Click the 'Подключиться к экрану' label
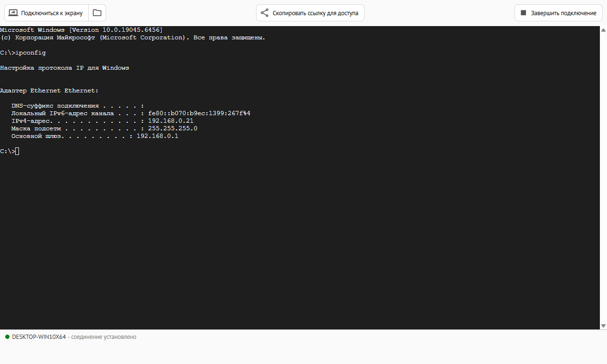 click(x=52, y=13)
